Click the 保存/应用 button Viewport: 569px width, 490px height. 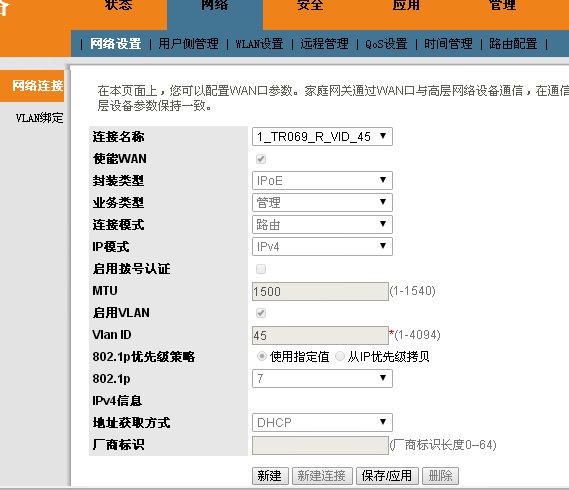[x=387, y=476]
